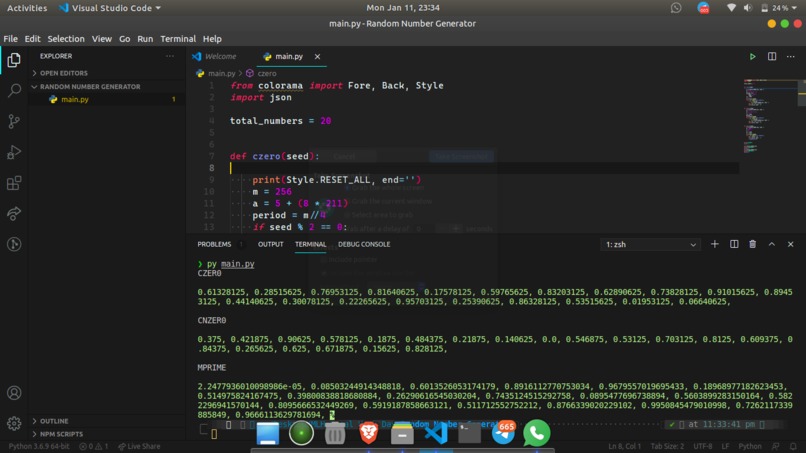806x453 pixels.
Task: Switch to the Welcome tab
Action: pyautogui.click(x=220, y=57)
